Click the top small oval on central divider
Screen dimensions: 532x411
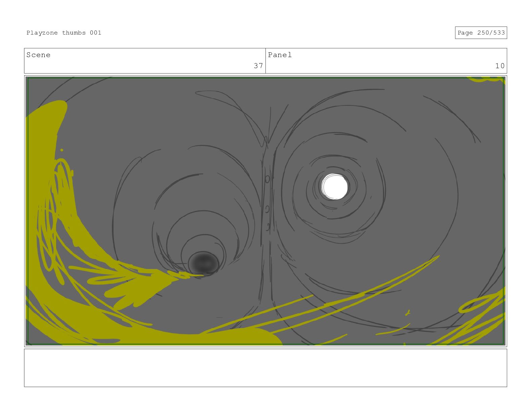click(267, 179)
